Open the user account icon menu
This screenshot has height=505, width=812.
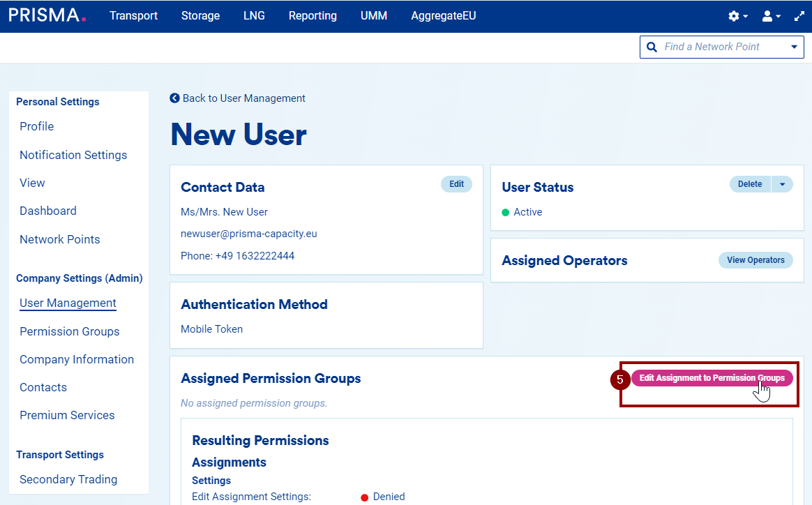771,16
